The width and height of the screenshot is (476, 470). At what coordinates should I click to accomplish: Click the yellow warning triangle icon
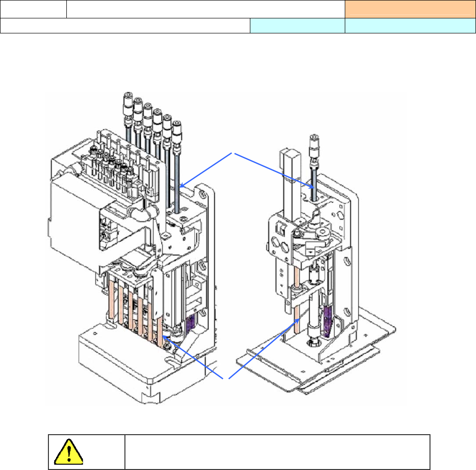[69, 452]
